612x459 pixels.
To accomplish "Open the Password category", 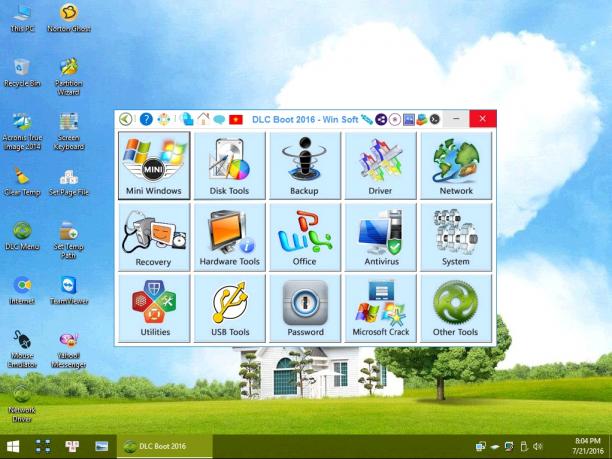I will pos(304,308).
